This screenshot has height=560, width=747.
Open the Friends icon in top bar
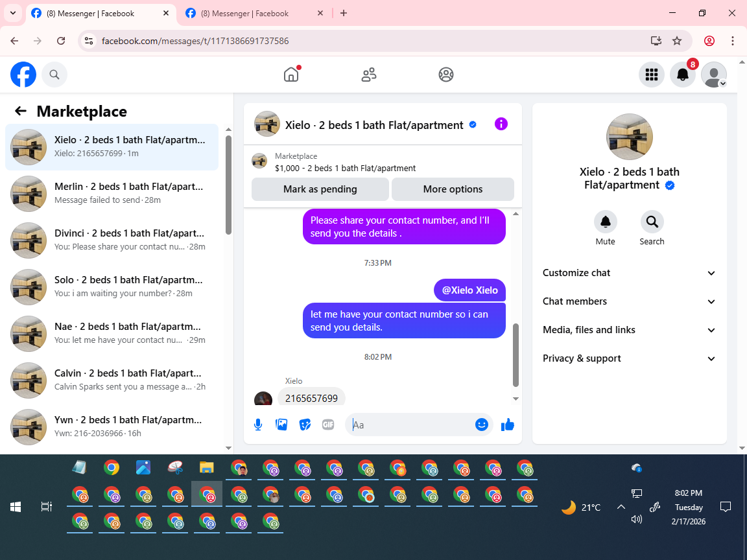tap(369, 75)
